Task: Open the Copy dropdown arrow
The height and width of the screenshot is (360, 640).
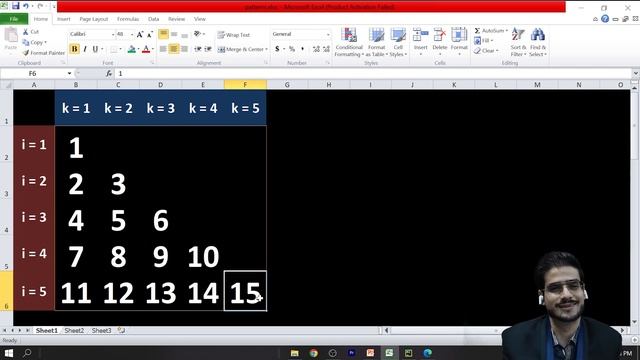Action: [x=45, y=42]
